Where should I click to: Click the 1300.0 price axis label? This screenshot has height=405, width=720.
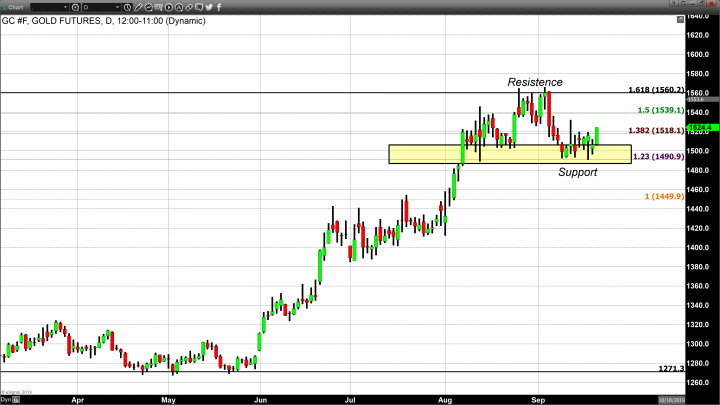click(x=698, y=343)
